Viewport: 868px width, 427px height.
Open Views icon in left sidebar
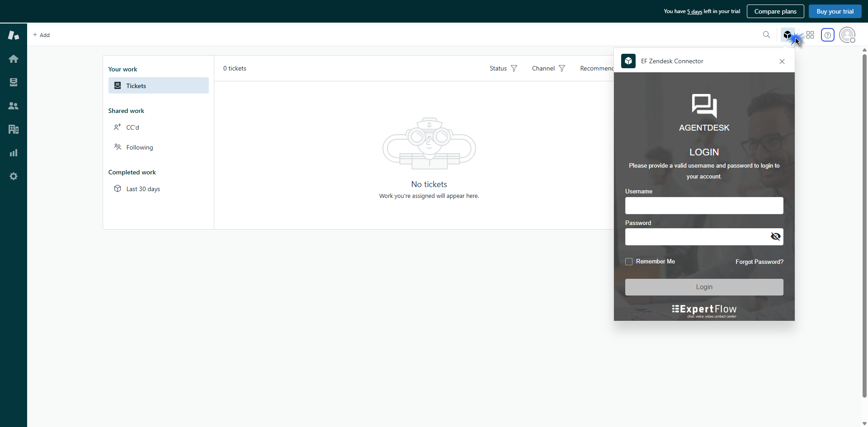tap(14, 82)
